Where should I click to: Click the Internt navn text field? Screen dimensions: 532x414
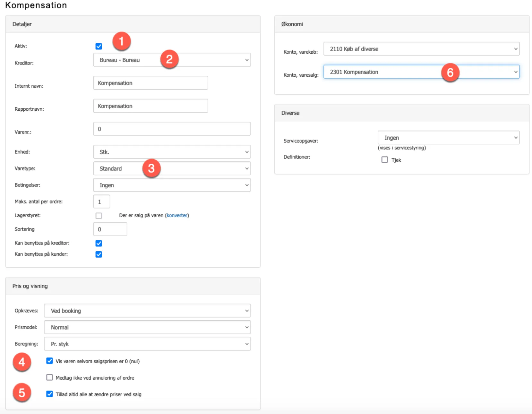click(x=150, y=83)
